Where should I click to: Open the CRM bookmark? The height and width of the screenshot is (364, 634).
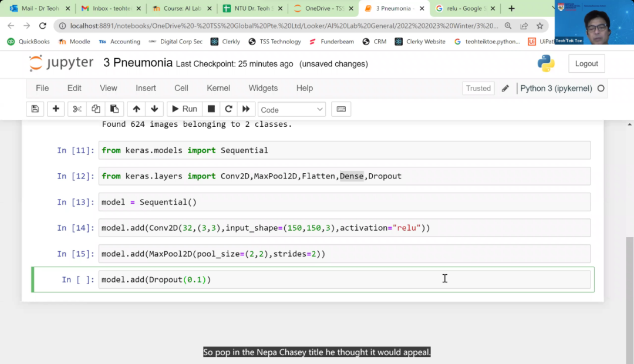point(375,42)
